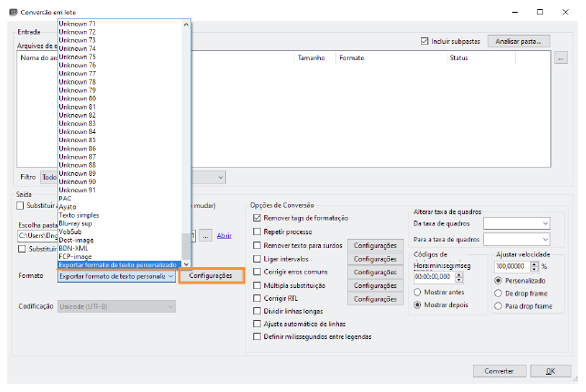Click the speed percentage spinner arrows

[535, 266]
